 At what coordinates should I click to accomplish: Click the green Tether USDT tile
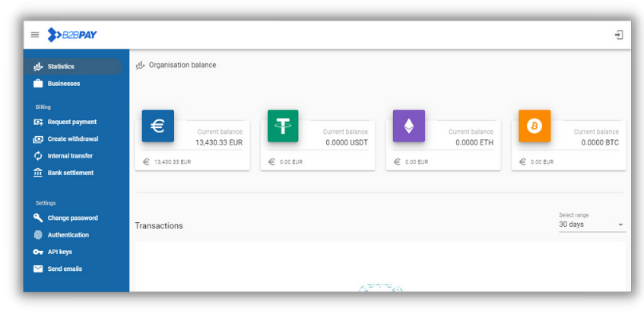click(x=283, y=126)
